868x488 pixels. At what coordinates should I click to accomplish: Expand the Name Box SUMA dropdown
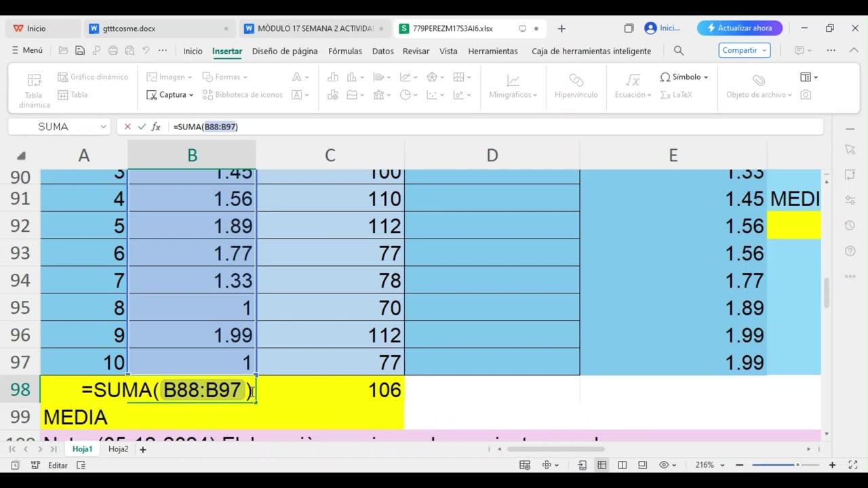(103, 127)
